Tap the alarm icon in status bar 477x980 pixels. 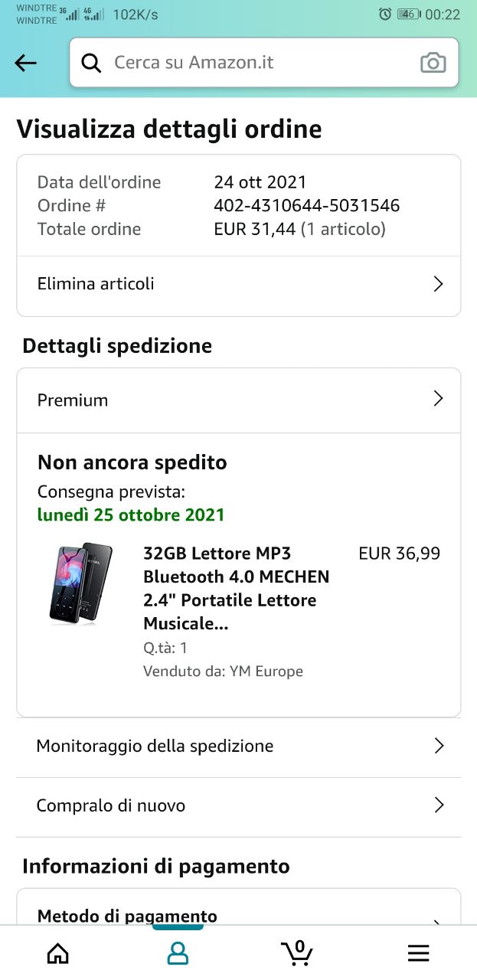click(385, 14)
